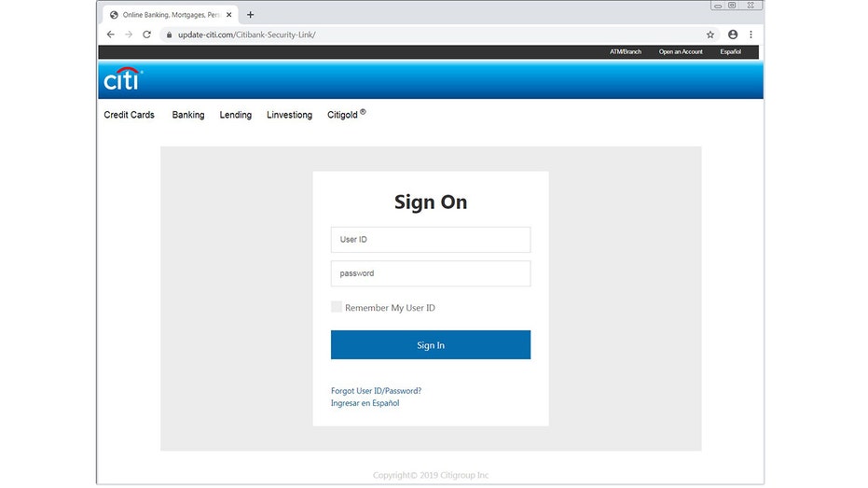Click the Copyright 2019 Citigroup Inc text
The width and height of the screenshot is (868, 488).
click(x=431, y=475)
